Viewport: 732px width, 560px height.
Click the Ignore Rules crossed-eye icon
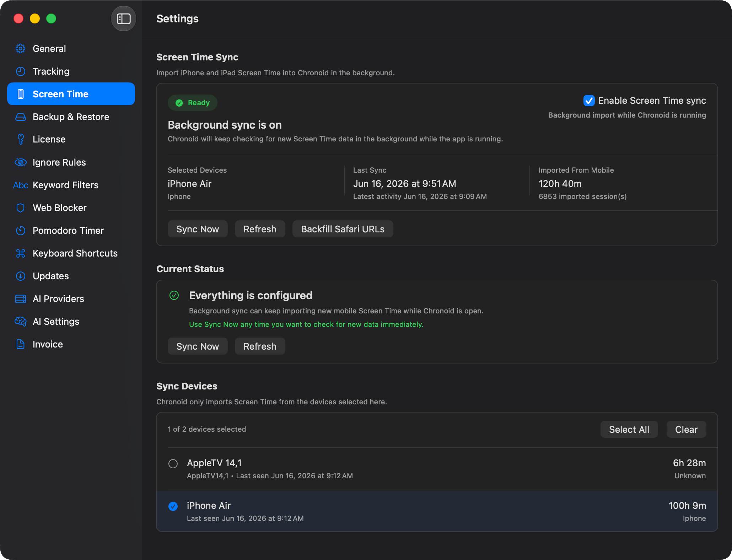click(21, 162)
